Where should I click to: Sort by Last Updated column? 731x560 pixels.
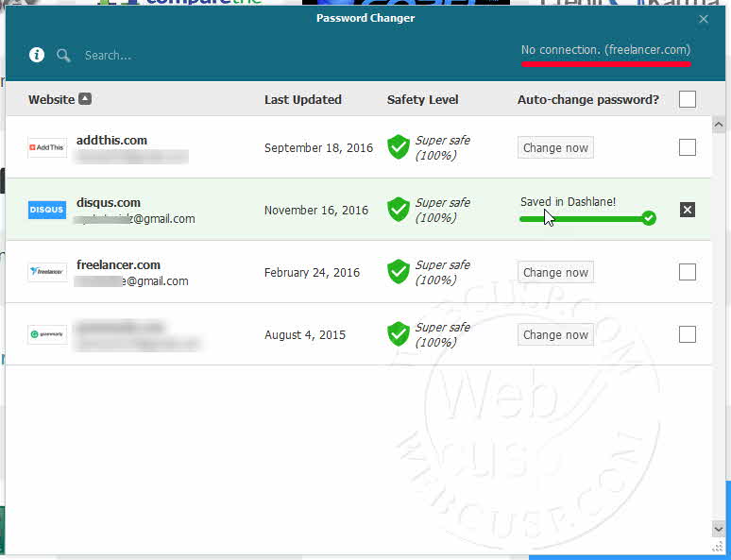(302, 99)
